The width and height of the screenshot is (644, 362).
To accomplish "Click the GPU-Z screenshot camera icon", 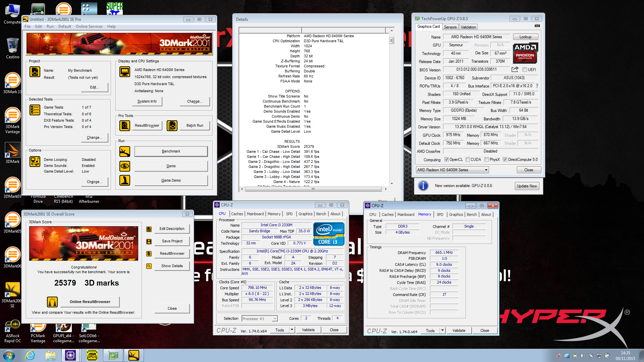I will point(537,26).
